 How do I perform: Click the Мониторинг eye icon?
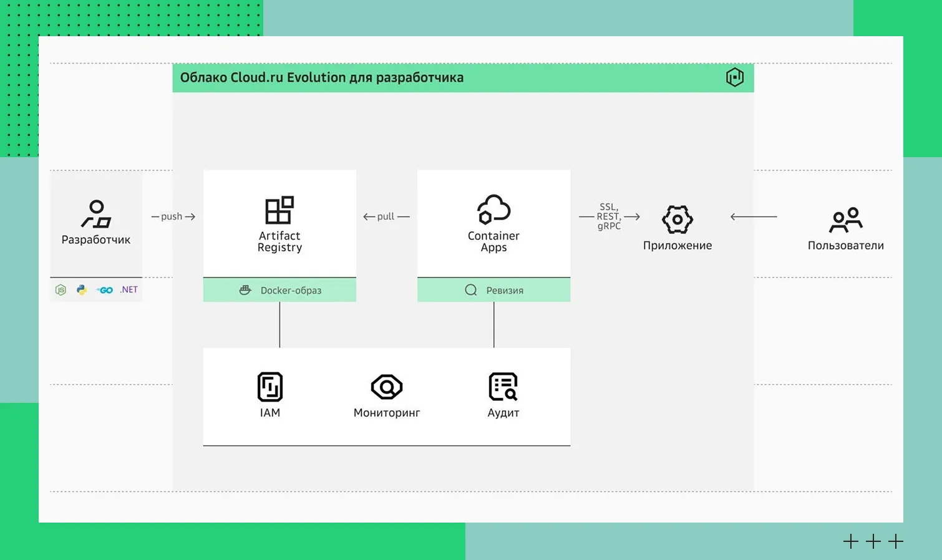(x=387, y=387)
